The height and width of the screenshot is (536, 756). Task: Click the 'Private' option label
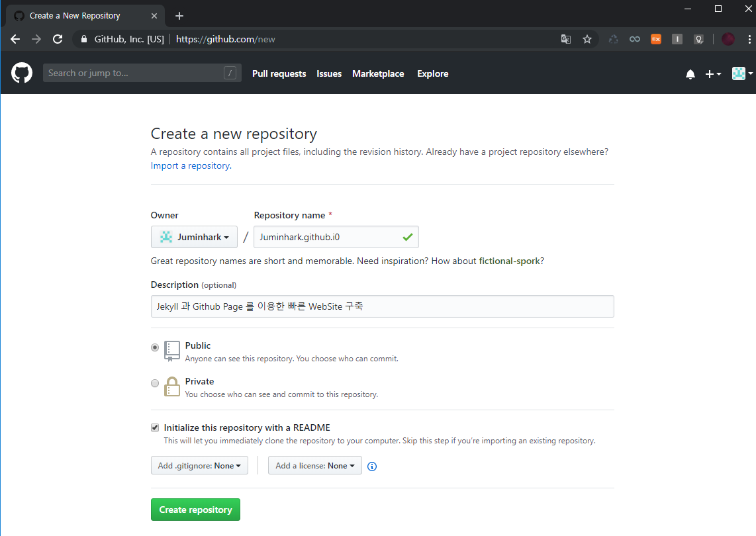200,381
